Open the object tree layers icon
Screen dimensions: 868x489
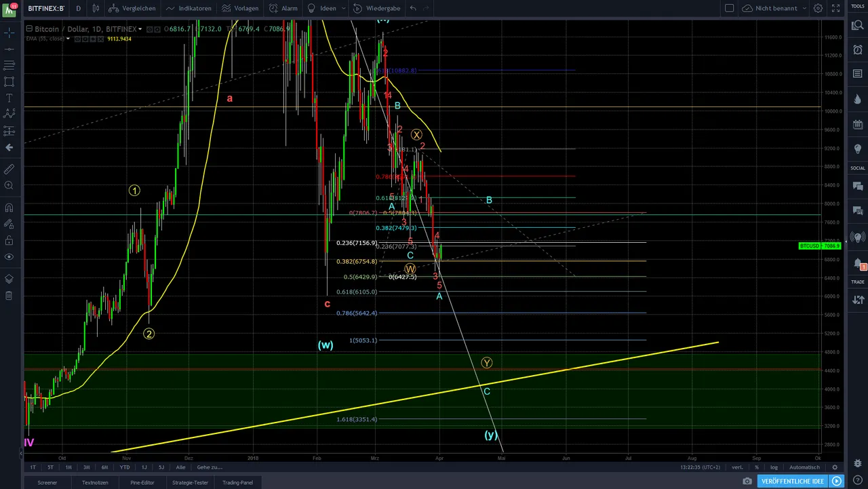(9, 279)
